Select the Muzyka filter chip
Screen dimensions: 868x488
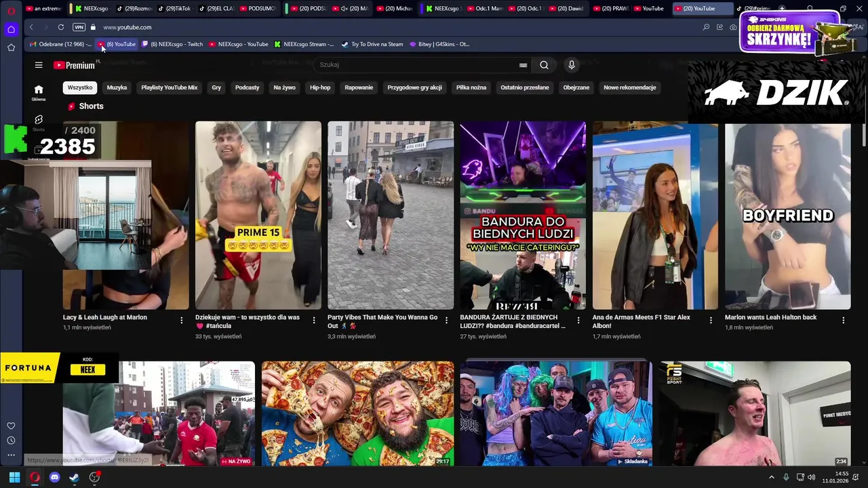click(x=117, y=87)
